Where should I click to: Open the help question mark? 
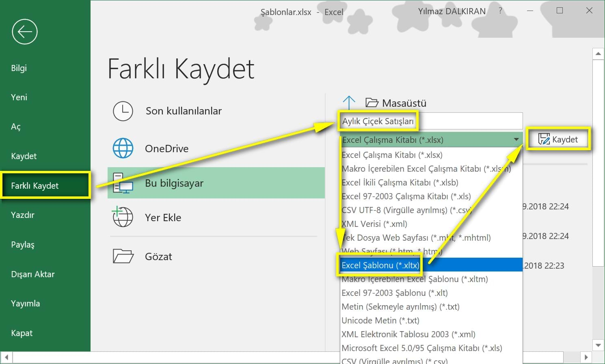500,11
